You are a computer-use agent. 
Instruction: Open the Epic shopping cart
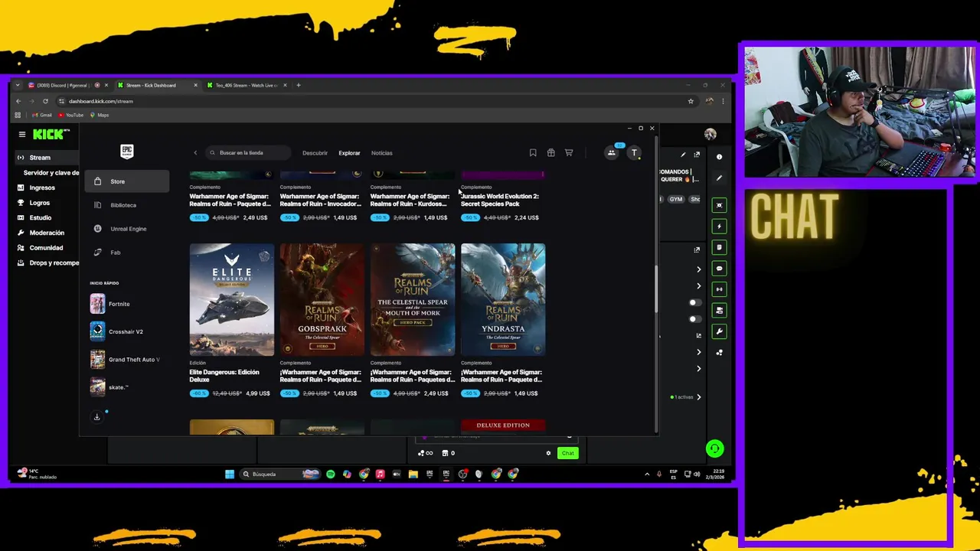(x=569, y=153)
